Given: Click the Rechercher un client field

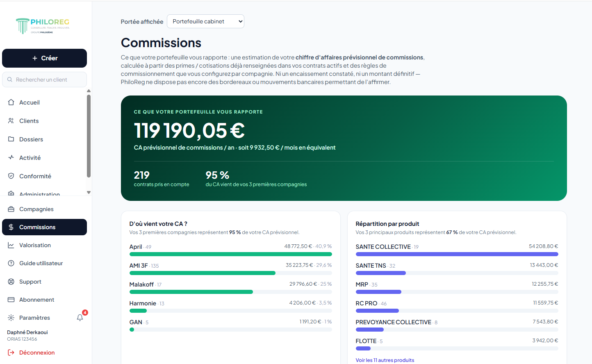Looking at the screenshot, I should click(44, 80).
